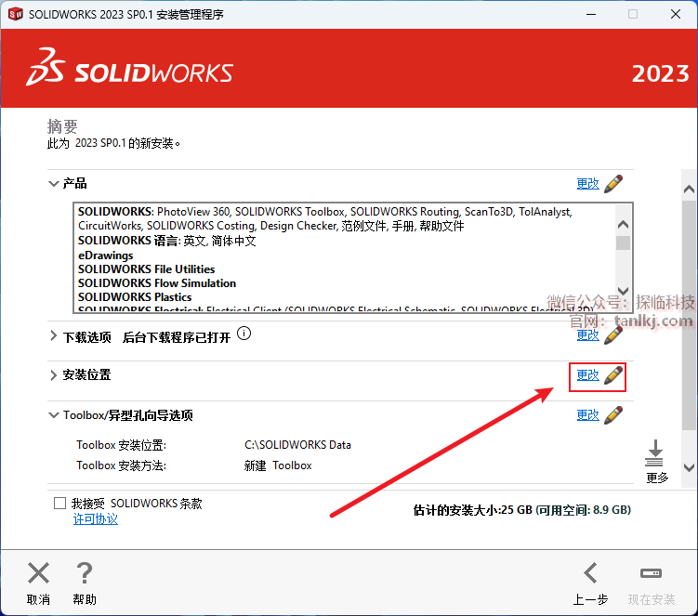Viewport: 698px width, 616px height.
Task: Click the 新建 Toolbox install method value
Action: click(x=278, y=465)
